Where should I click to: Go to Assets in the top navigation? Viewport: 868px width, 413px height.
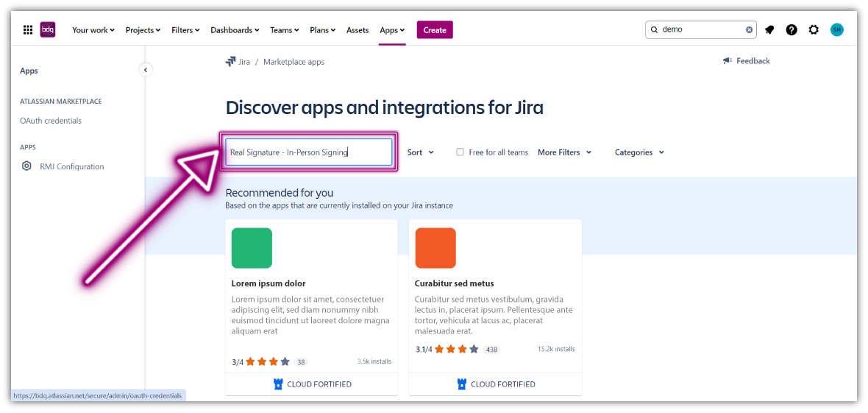[357, 30]
